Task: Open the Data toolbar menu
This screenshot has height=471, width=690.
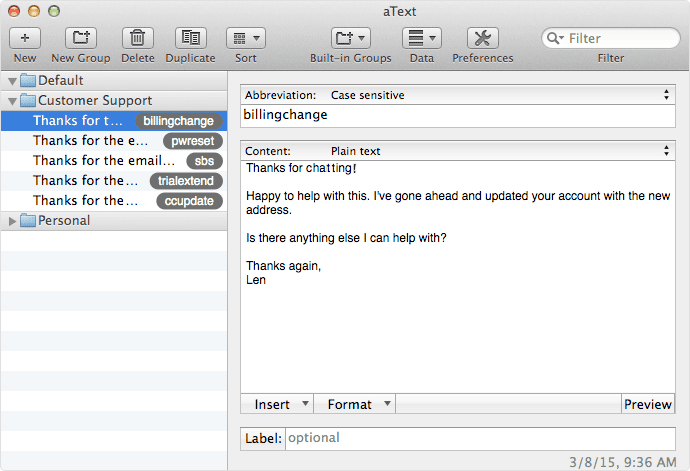Action: [x=421, y=38]
